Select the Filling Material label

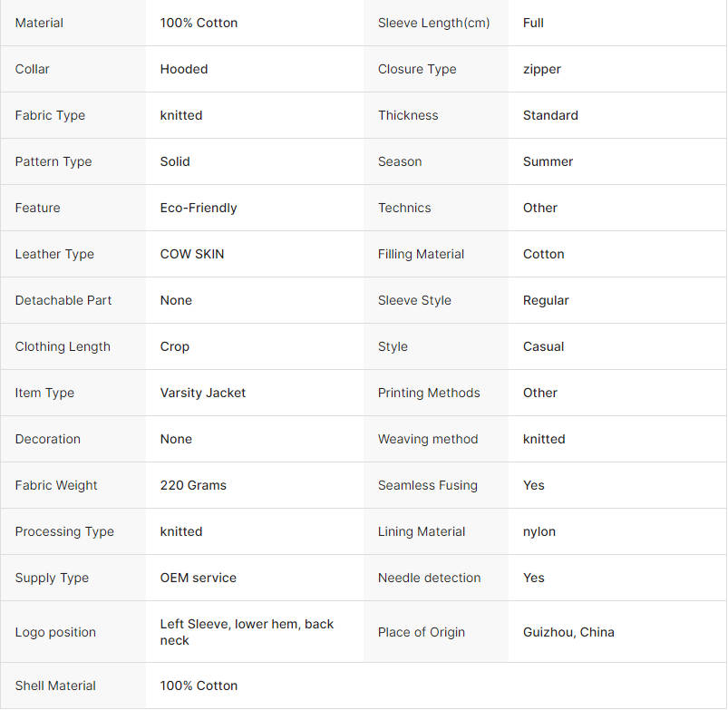coord(421,254)
